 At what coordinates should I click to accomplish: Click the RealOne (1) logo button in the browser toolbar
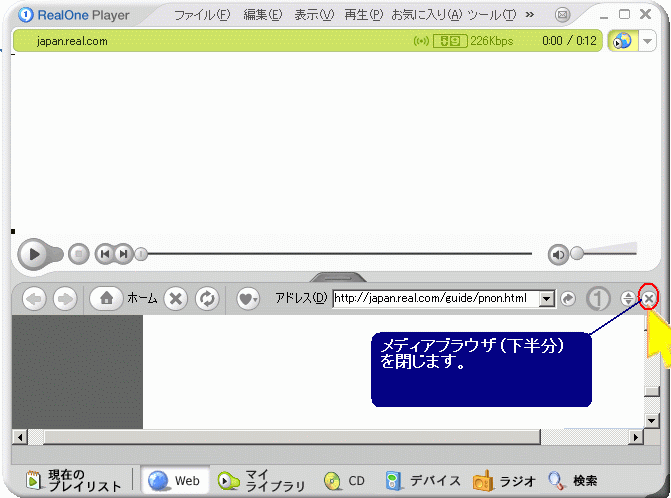pyautogui.click(x=598, y=299)
